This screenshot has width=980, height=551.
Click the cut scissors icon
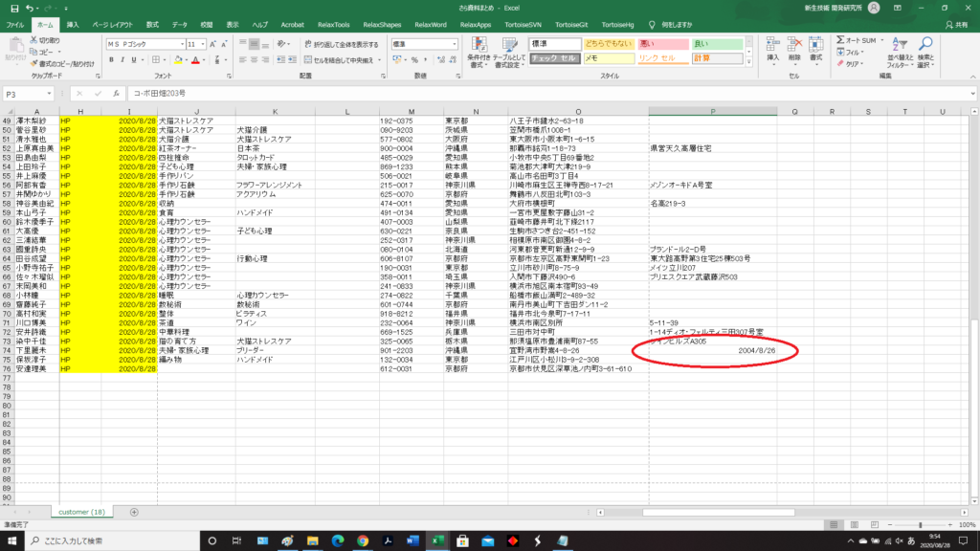click(34, 41)
